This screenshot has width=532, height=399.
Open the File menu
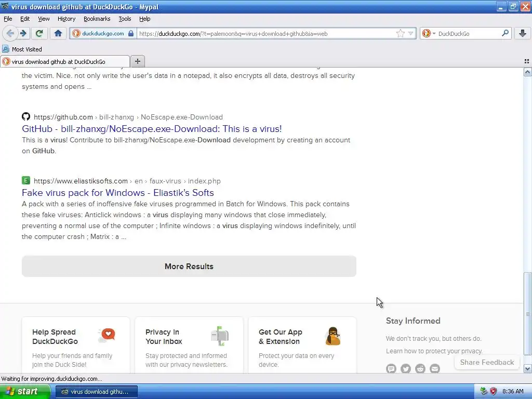pyautogui.click(x=8, y=19)
